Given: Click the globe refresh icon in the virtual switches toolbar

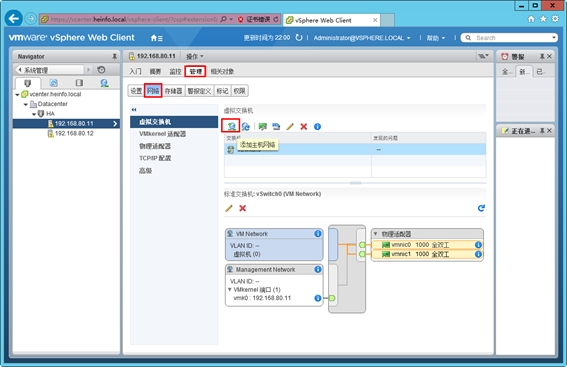Looking at the screenshot, I should tap(246, 126).
